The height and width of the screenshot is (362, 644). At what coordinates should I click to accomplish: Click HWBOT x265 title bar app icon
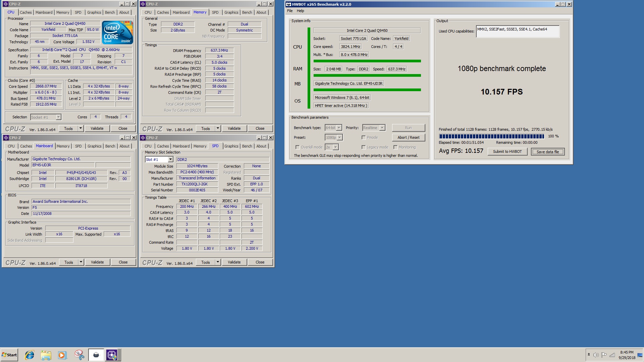point(288,4)
